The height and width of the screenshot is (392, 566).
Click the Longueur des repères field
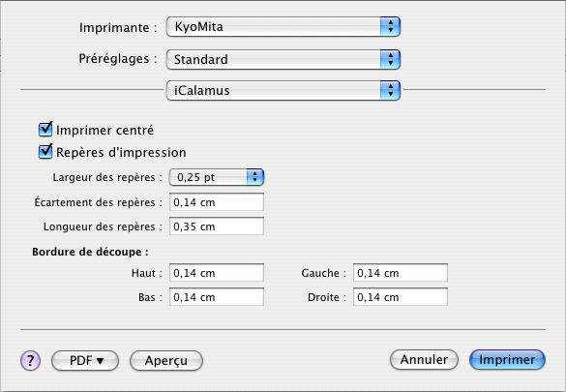point(217,226)
